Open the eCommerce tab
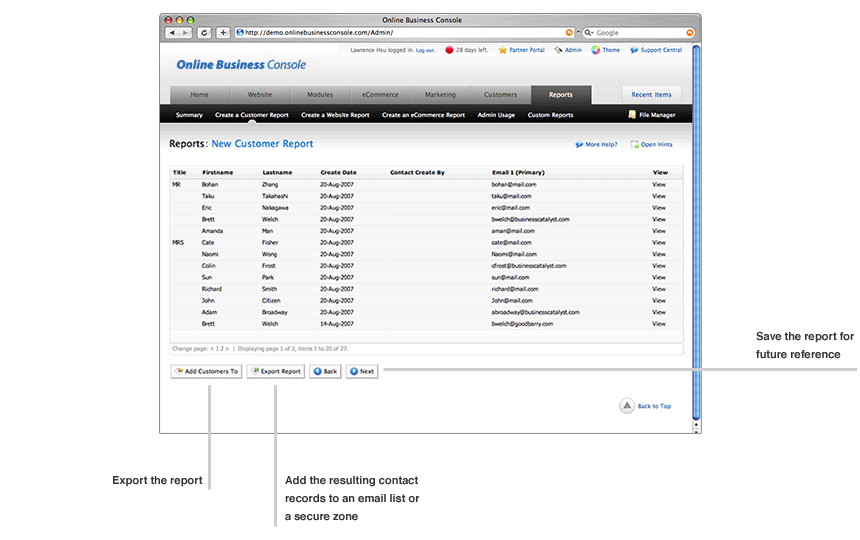The height and width of the screenshot is (540, 860). 380,95
